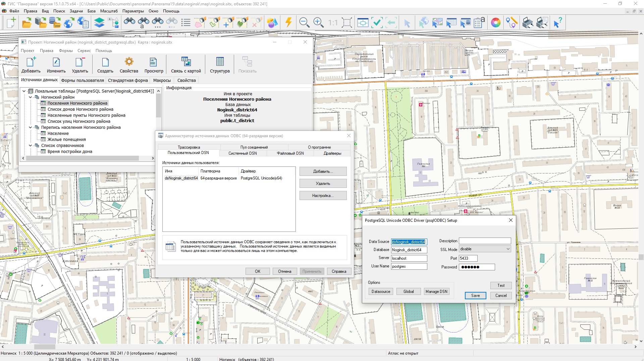Collapse the Ногинский район tree node
This screenshot has width=644, height=361.
click(31, 97)
